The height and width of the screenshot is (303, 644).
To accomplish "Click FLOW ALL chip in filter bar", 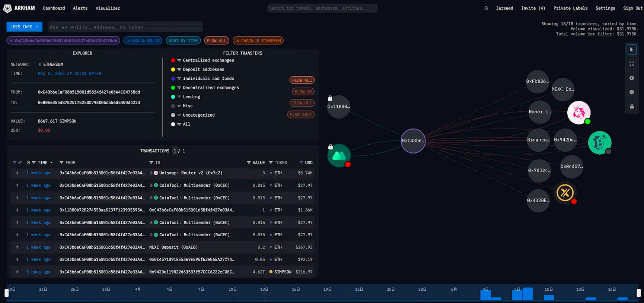I will [x=216, y=41].
